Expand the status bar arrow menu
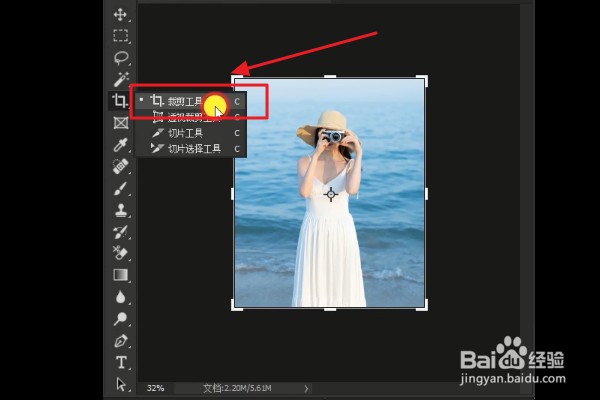 tap(306, 389)
